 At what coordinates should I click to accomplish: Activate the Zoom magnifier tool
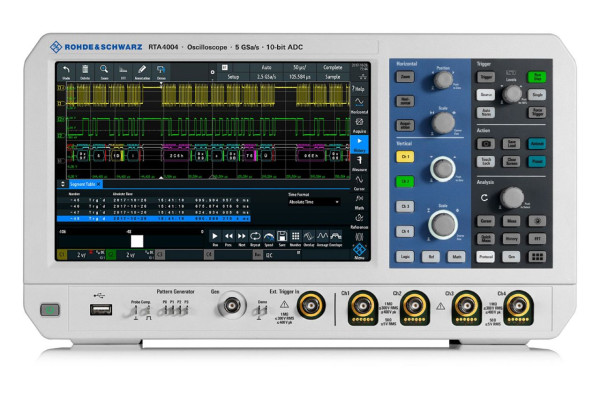coord(105,72)
